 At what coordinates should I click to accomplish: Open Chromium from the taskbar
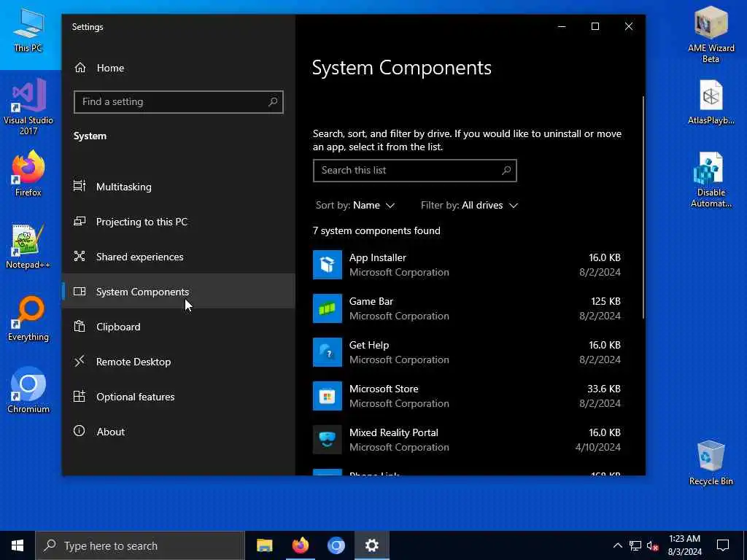click(336, 545)
